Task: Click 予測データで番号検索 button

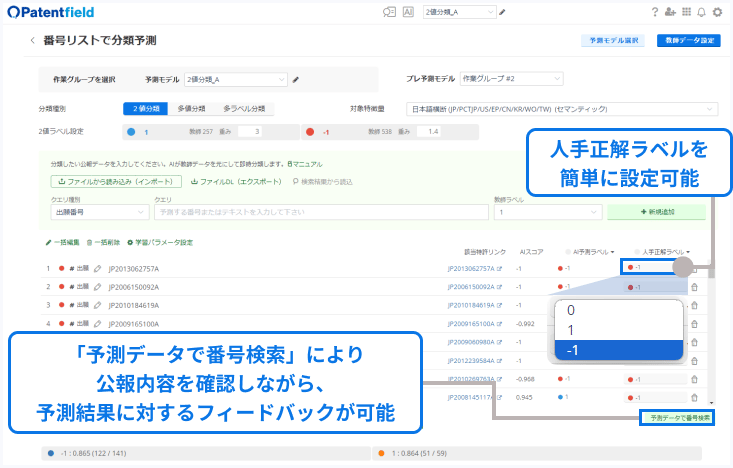Action: (x=677, y=418)
